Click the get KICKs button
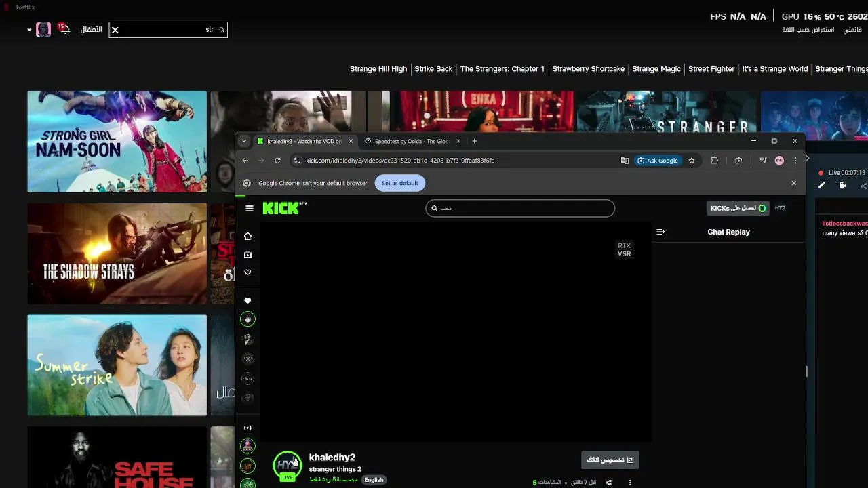The width and height of the screenshot is (868, 488). pyautogui.click(x=738, y=208)
